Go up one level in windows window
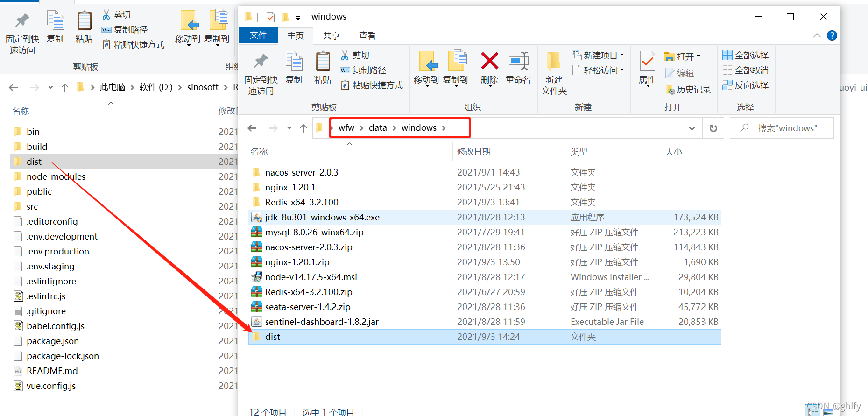868x416 pixels. pyautogui.click(x=303, y=128)
